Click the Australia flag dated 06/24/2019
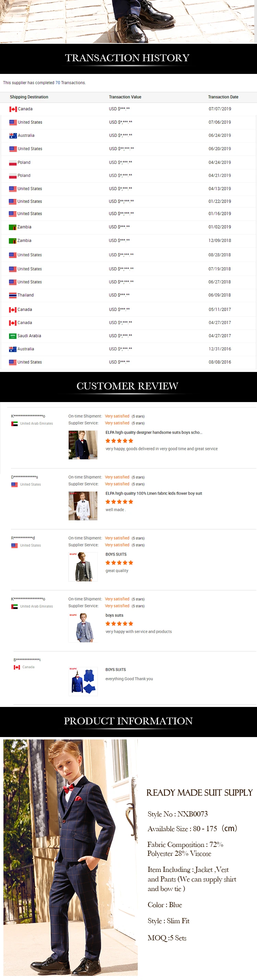 tap(13, 136)
